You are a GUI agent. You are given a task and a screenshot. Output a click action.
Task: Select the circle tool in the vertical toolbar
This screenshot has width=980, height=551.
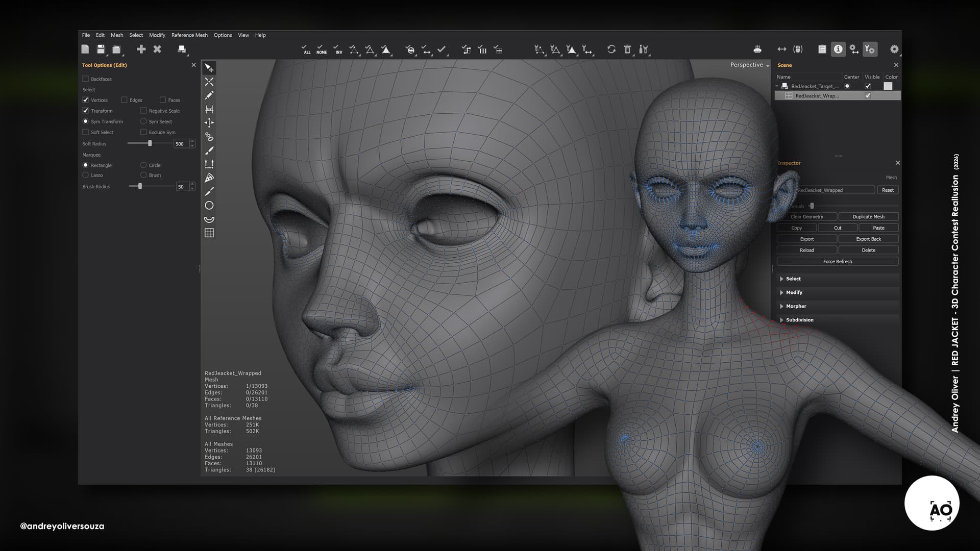pyautogui.click(x=209, y=205)
